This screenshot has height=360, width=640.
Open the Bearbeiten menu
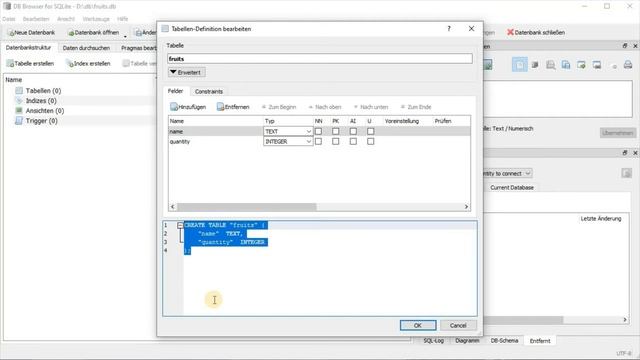tap(36, 19)
